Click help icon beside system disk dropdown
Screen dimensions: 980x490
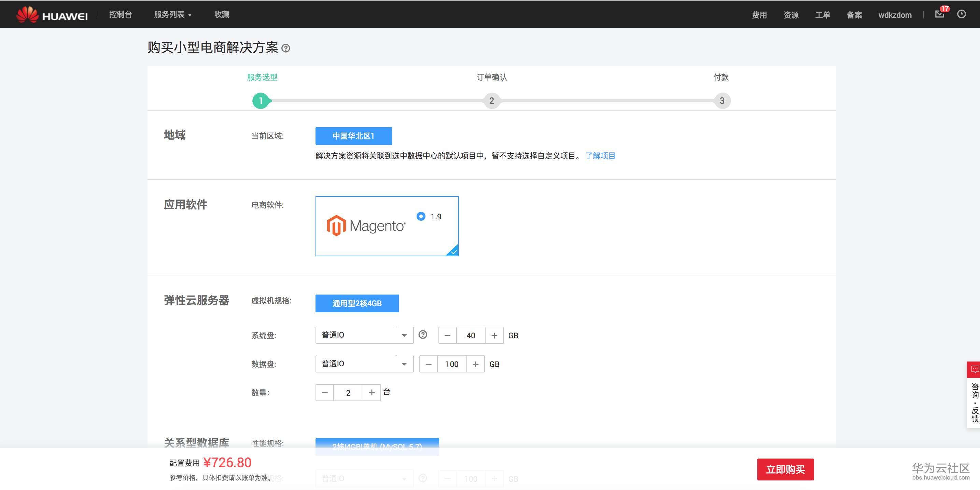coord(423,335)
